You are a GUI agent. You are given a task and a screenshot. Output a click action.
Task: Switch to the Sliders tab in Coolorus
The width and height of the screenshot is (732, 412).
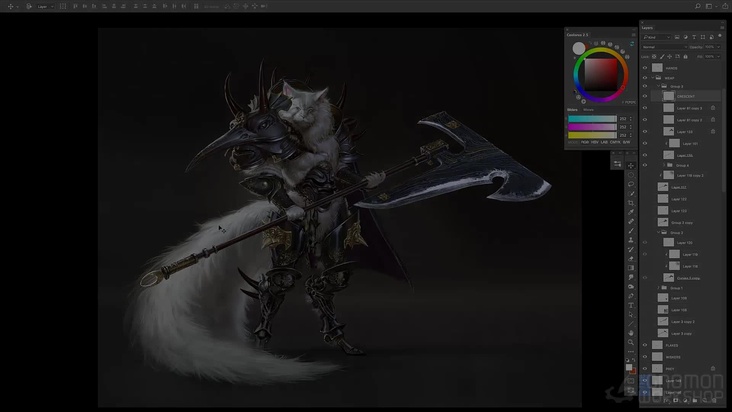tap(572, 110)
